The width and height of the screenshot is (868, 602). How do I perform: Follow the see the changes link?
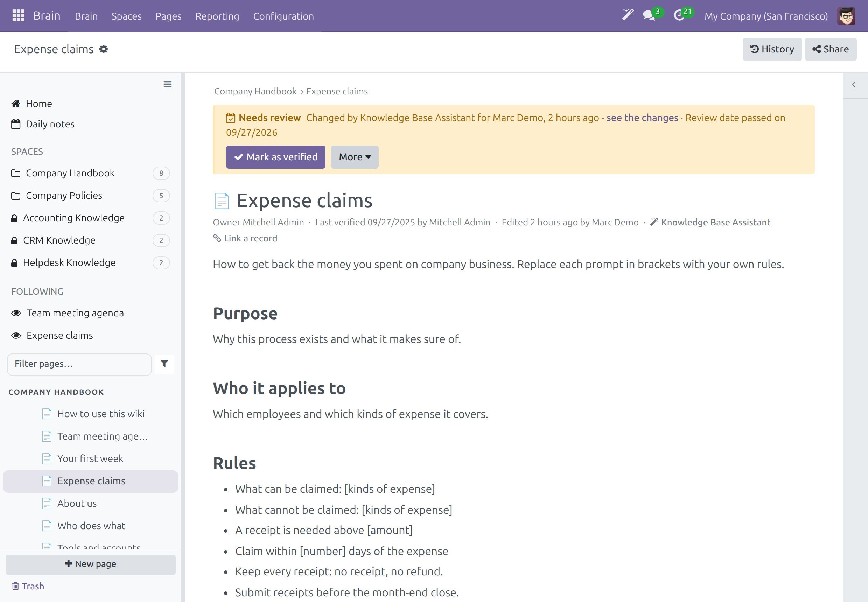pos(642,118)
